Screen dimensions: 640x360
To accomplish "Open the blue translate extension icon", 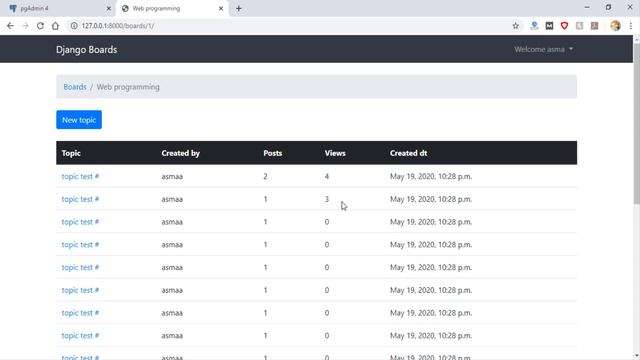I will pyautogui.click(x=534, y=26).
